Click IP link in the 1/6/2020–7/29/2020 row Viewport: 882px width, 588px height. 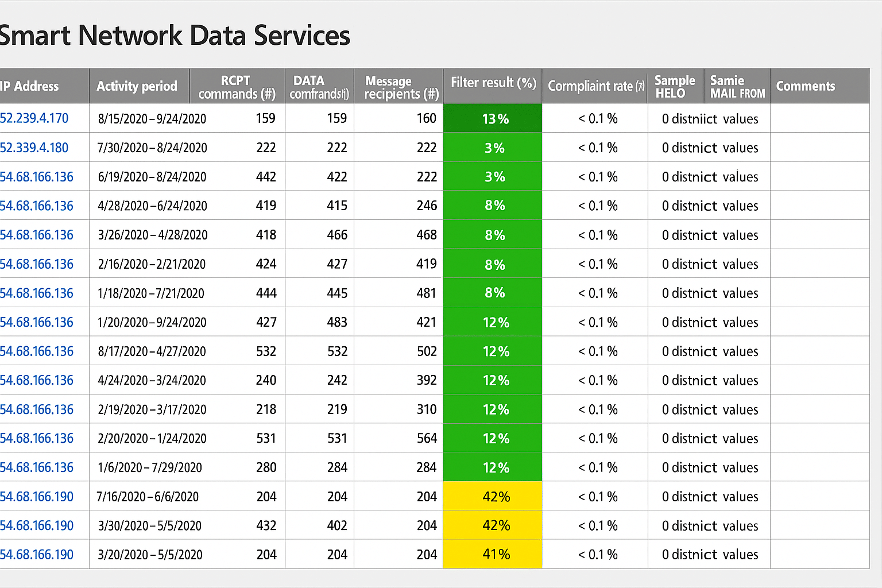[37, 467]
